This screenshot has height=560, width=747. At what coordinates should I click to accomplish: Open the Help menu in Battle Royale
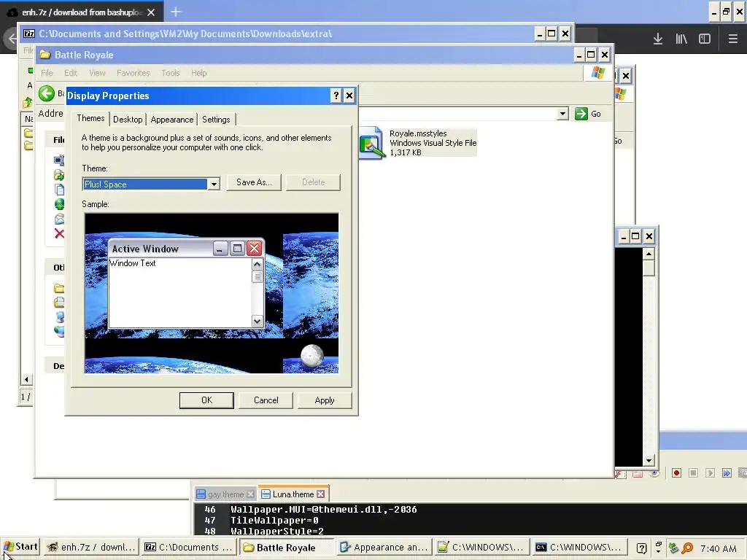[198, 73]
